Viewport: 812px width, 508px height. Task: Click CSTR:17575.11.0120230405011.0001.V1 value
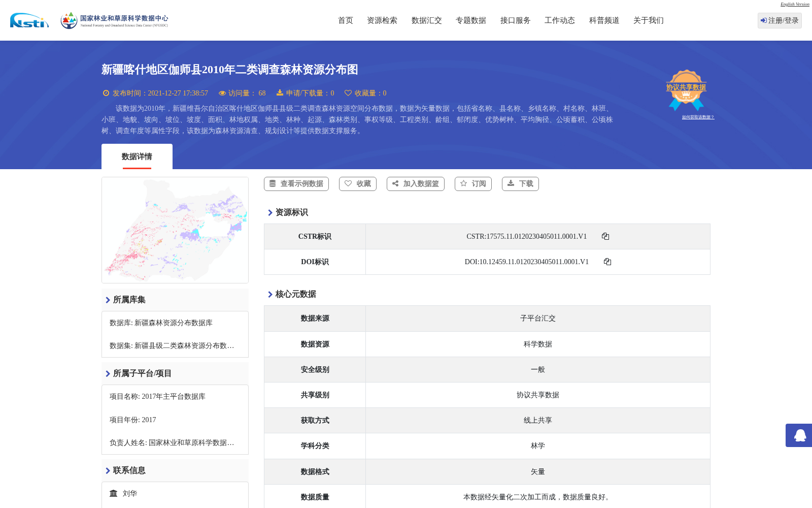click(x=527, y=236)
